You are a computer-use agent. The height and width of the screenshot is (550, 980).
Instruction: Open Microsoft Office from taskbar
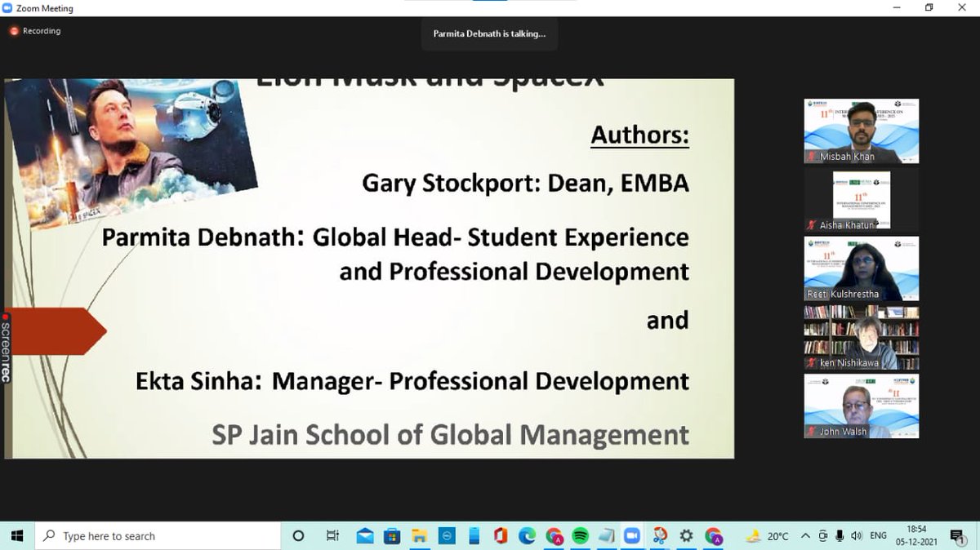[501, 536]
